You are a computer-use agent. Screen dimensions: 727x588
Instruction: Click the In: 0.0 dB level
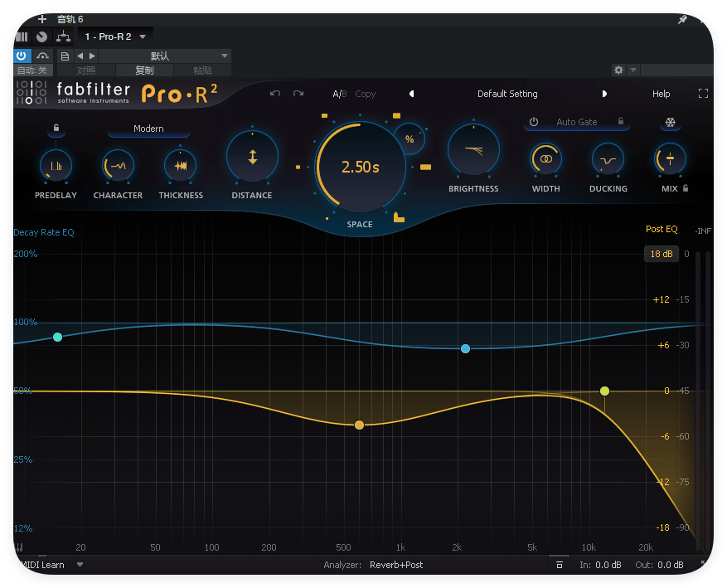pos(600,565)
